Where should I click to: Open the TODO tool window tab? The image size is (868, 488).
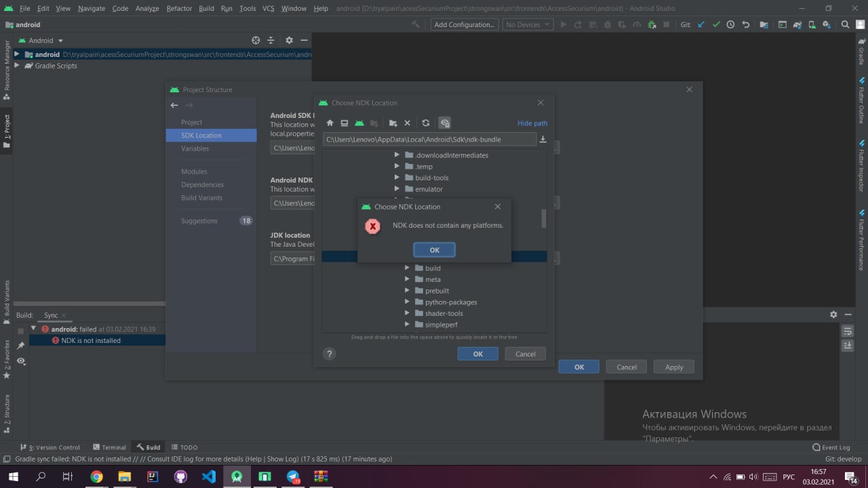click(x=184, y=447)
